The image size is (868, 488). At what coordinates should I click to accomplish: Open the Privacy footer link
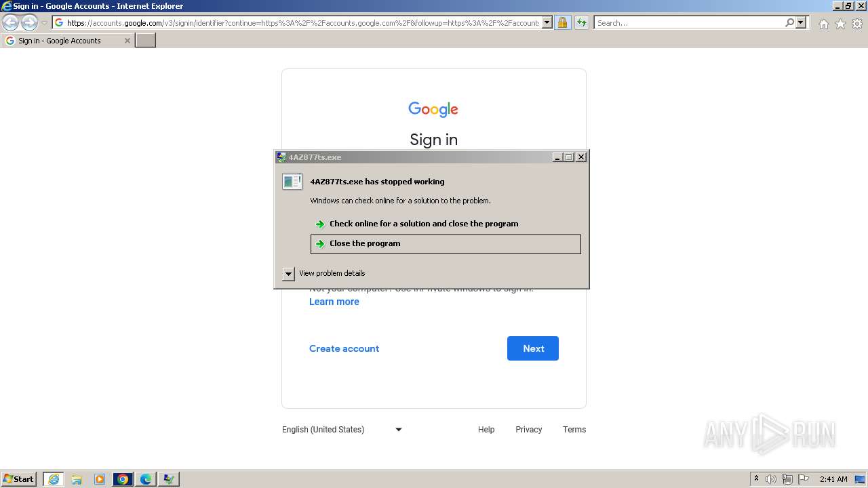click(x=528, y=430)
